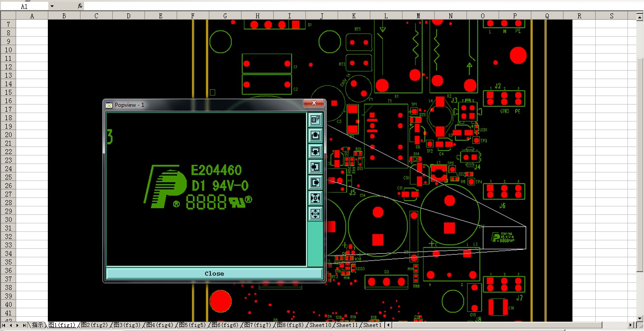The height and width of the screenshot is (331, 644).
Task: Click the J5 label on PCB
Action: coord(352,193)
